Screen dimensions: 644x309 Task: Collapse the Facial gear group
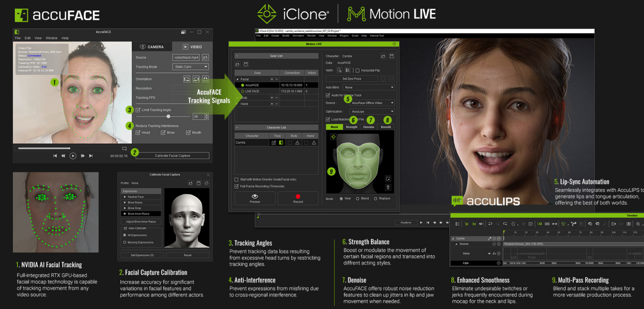[x=238, y=79]
